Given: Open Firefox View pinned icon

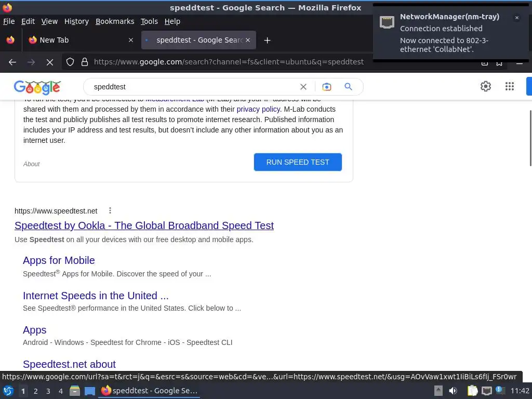Looking at the screenshot, I should click(x=10, y=40).
